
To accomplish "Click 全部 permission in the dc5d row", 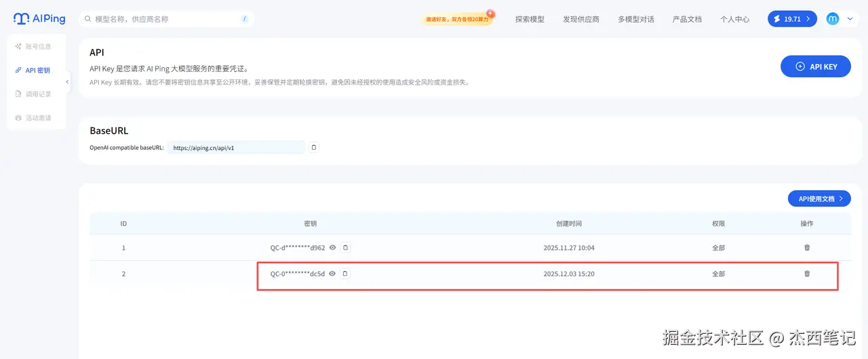I will click(x=719, y=273).
